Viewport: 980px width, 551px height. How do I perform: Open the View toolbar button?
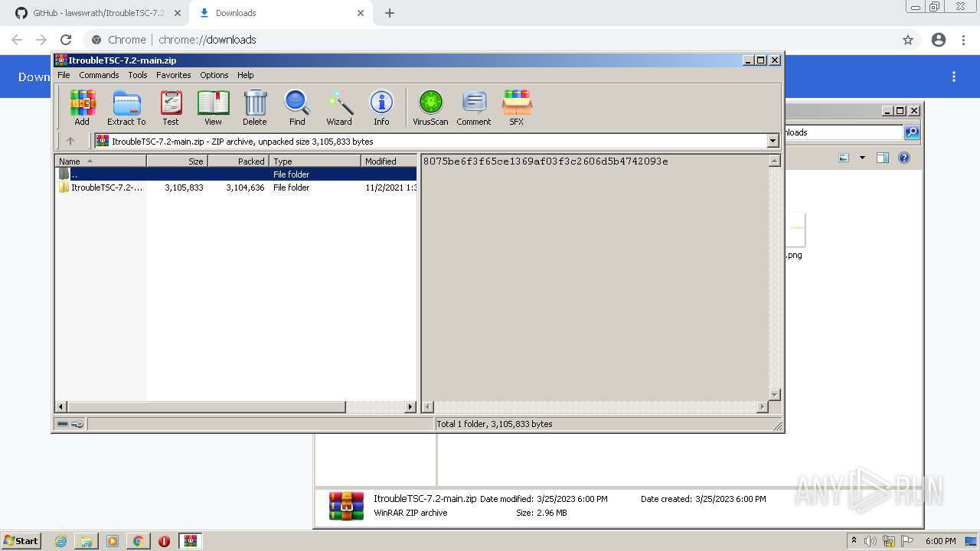pos(213,107)
